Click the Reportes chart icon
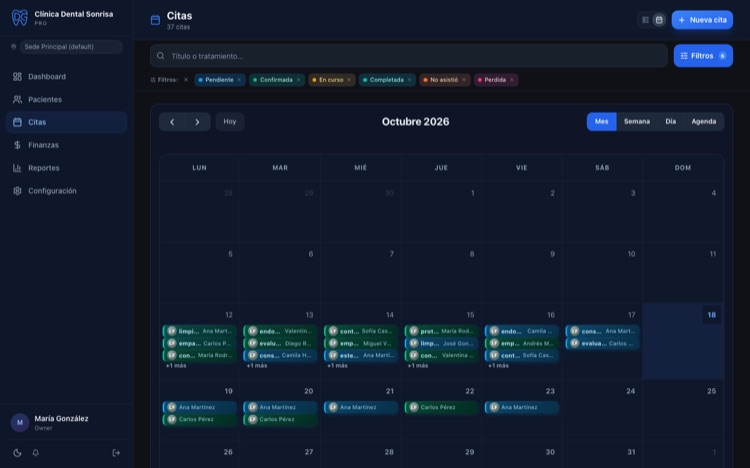The height and width of the screenshot is (468, 750). (17, 168)
